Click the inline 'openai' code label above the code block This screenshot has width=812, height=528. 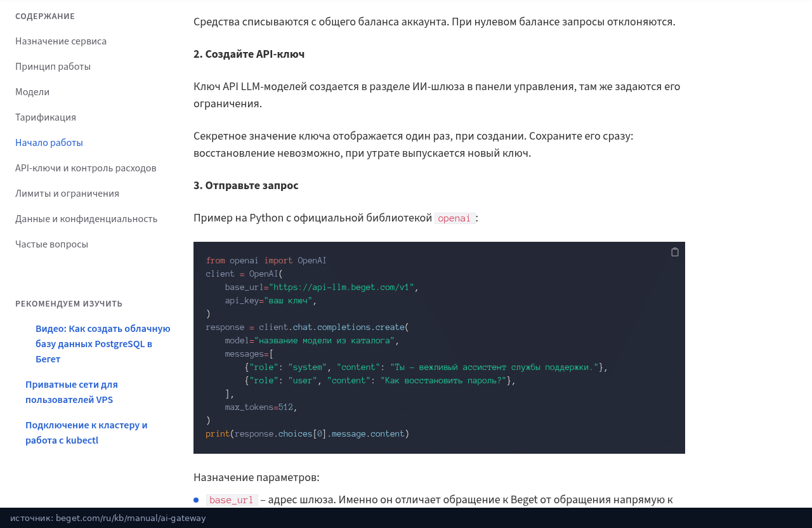pos(455,218)
